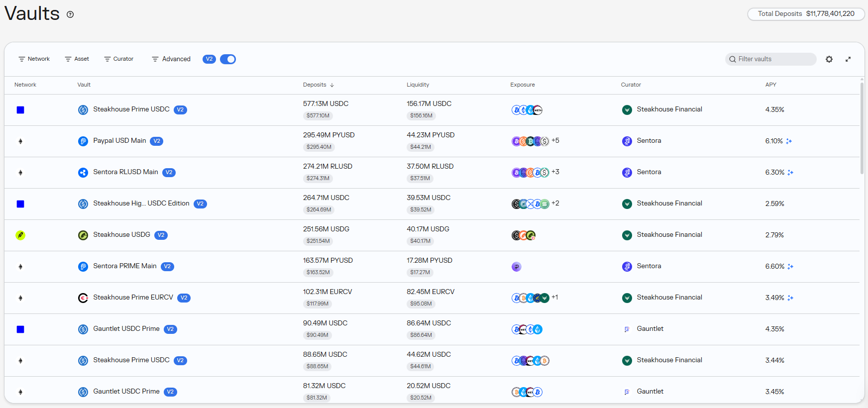Click the 295.49M PYUSD deposits value
Screen dimensions: 868x408
(329, 135)
